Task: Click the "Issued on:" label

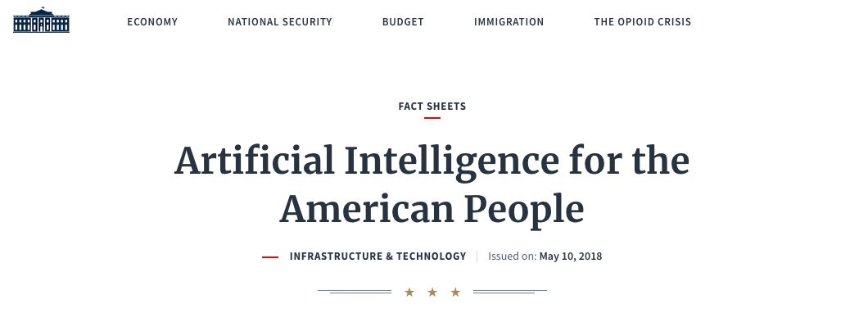Action: tap(512, 257)
